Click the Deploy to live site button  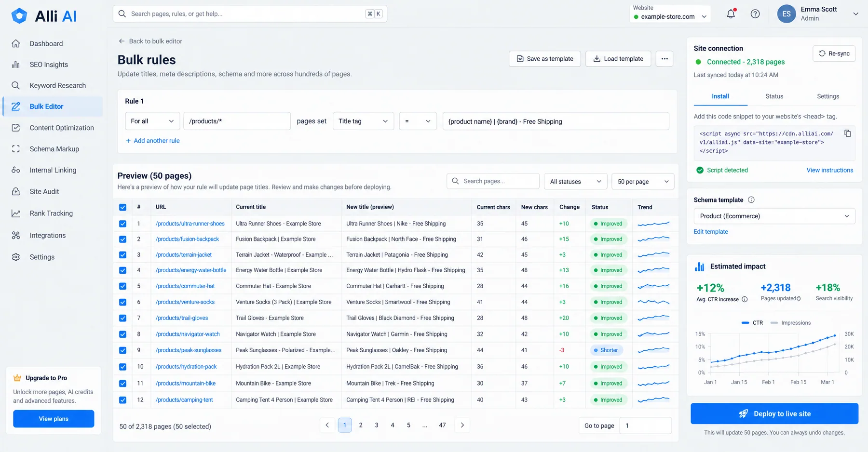(x=774, y=413)
